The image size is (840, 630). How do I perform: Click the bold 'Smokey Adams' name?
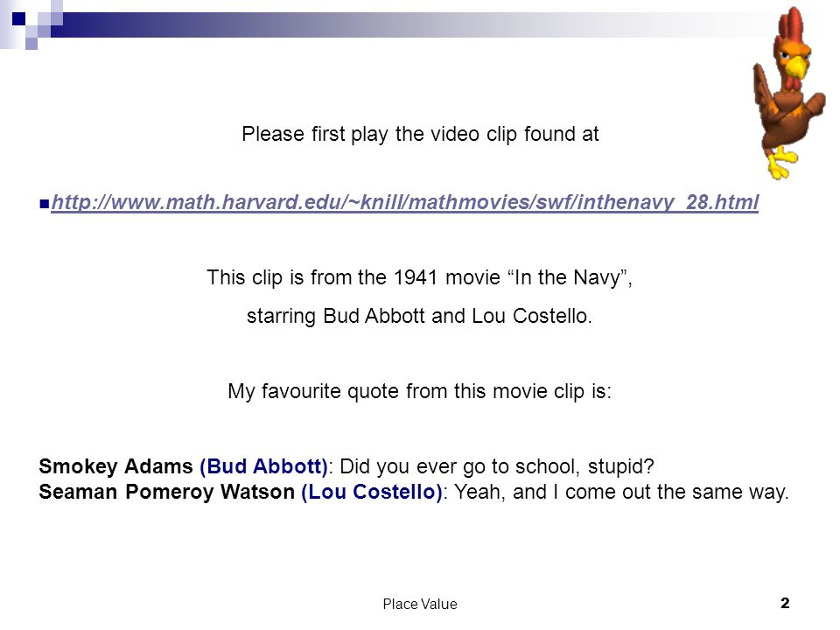coord(115,466)
